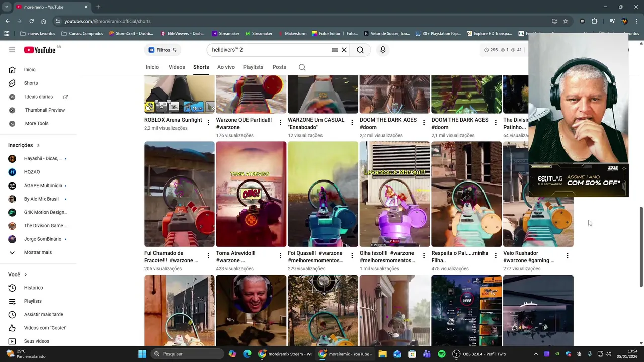Image resolution: width=644 pixels, height=362 pixels.
Task: Clear the search text with X
Action: point(344,50)
